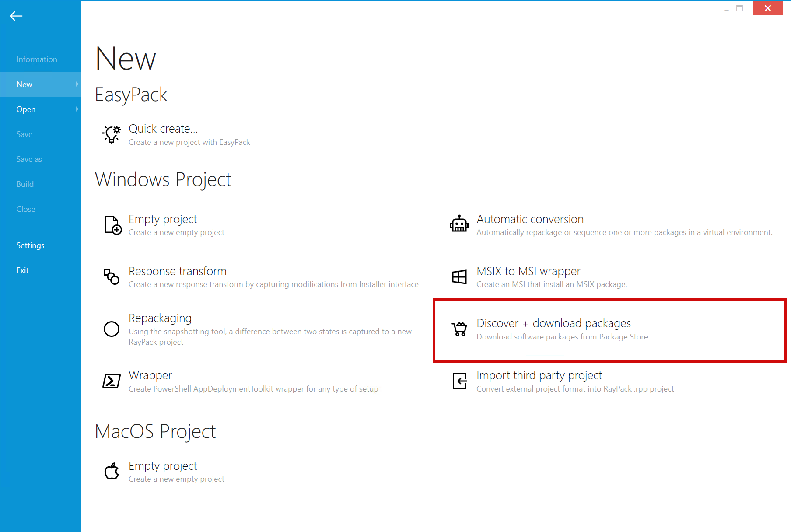Select the Quick create lightbulb icon

[112, 134]
